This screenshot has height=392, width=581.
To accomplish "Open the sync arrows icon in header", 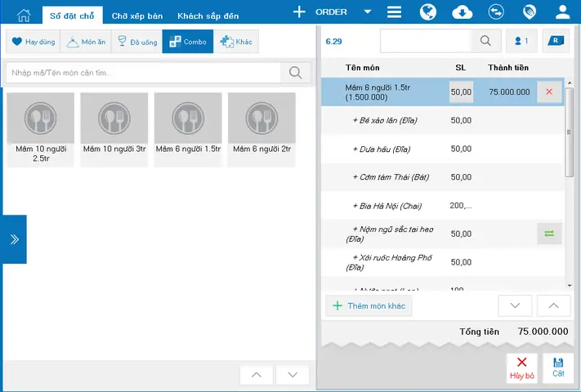I will click(x=496, y=12).
